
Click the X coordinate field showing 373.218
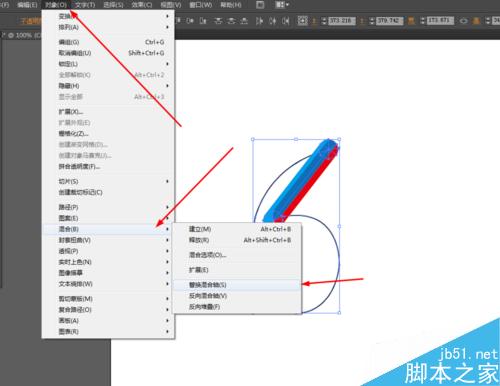(342, 21)
